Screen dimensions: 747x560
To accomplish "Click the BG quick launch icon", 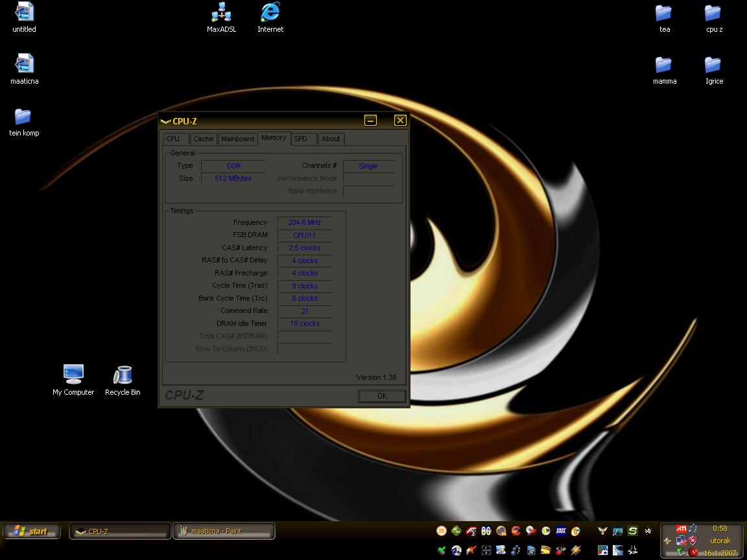I will (x=486, y=531).
